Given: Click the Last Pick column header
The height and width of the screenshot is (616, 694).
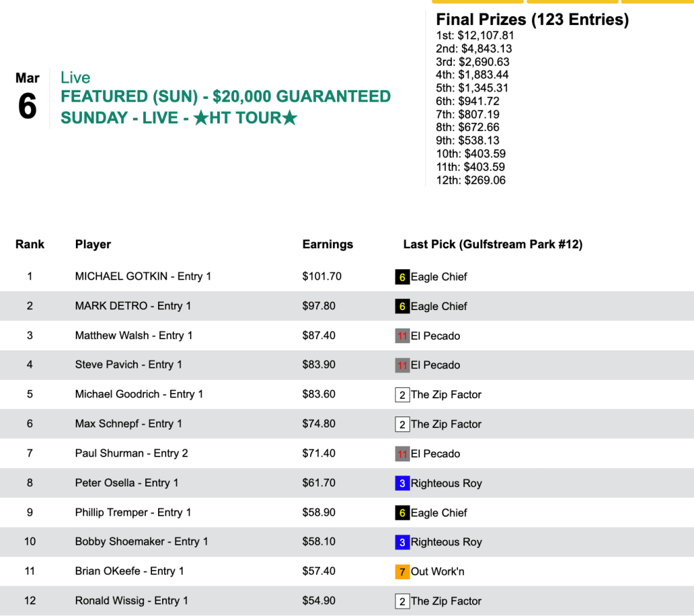Looking at the screenshot, I should point(493,244).
